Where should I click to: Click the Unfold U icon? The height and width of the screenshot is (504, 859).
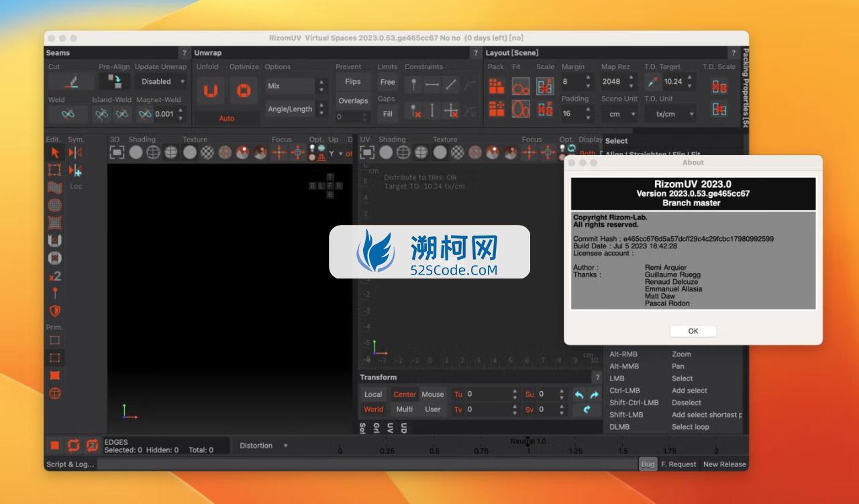(x=210, y=90)
